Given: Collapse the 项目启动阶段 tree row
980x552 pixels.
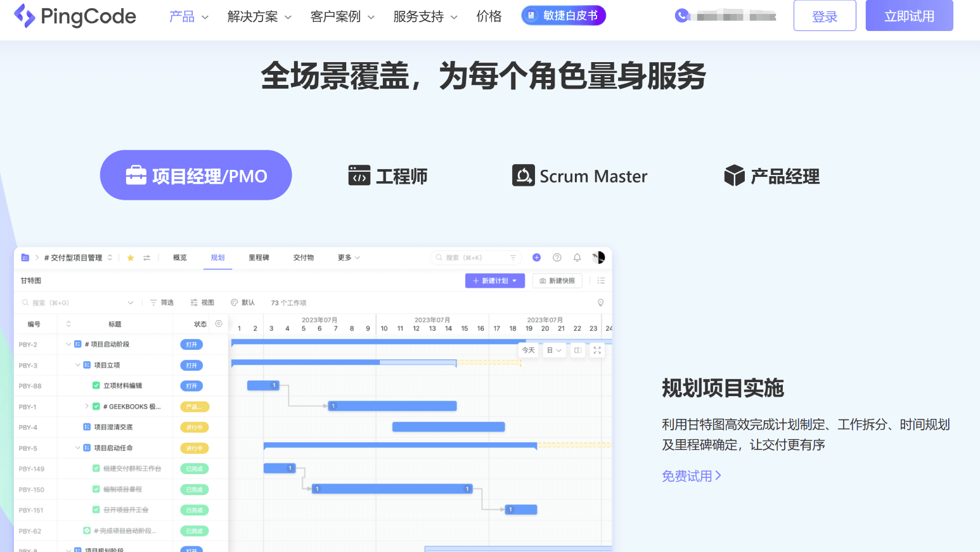Looking at the screenshot, I should [x=68, y=344].
